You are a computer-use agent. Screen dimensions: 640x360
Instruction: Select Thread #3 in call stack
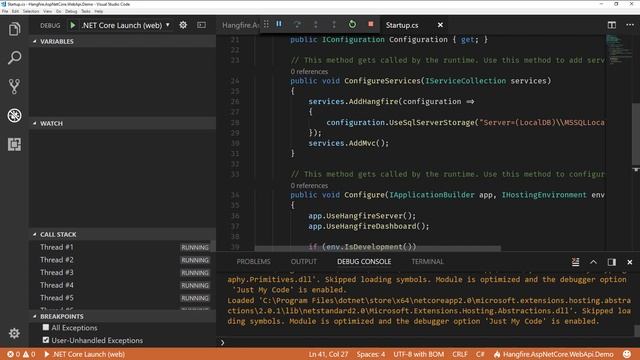[122, 272]
